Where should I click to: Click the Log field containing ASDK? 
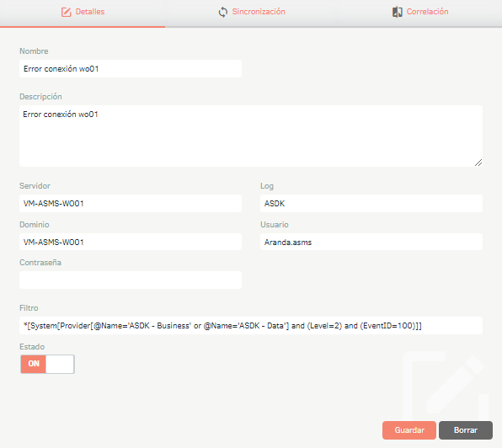[x=371, y=203]
